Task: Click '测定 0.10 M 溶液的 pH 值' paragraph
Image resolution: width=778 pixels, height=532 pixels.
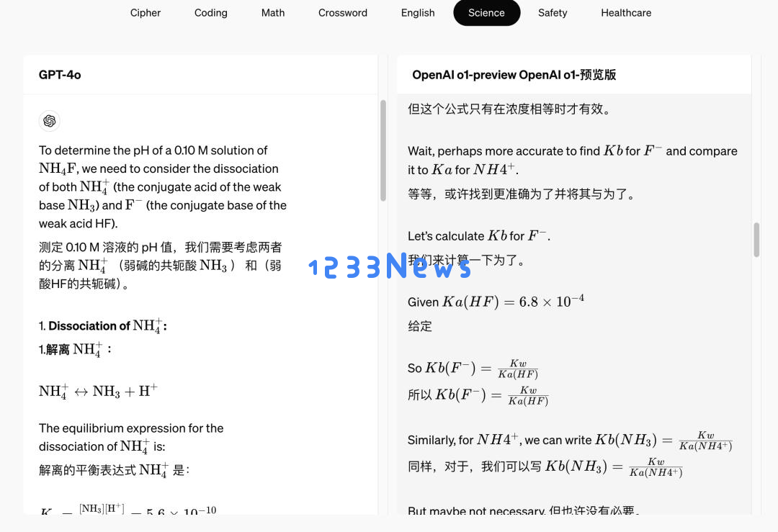Action: coord(160,265)
